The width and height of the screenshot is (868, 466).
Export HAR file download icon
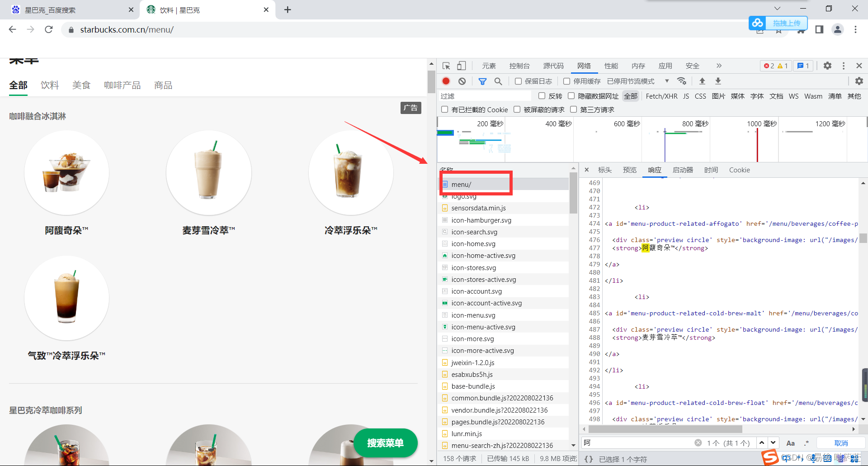(x=718, y=81)
